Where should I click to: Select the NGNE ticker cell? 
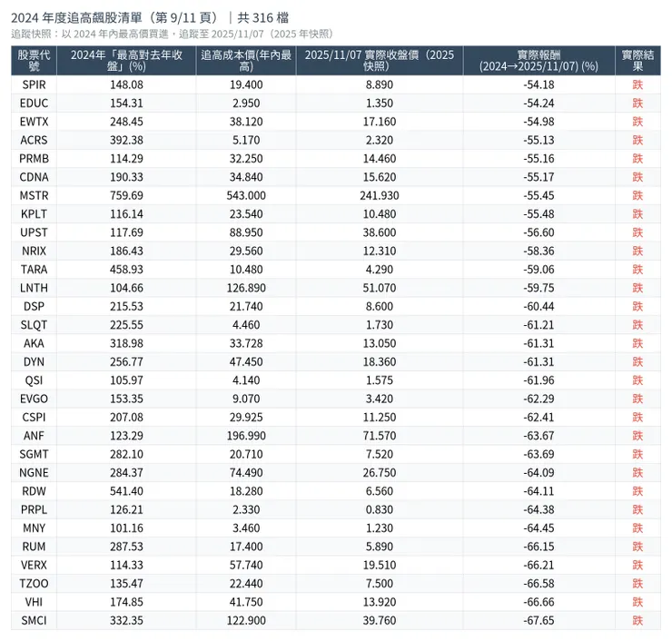point(34,473)
